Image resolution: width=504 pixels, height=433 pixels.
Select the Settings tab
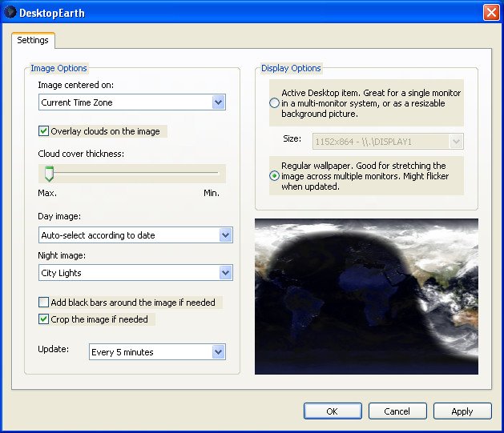pos(33,40)
